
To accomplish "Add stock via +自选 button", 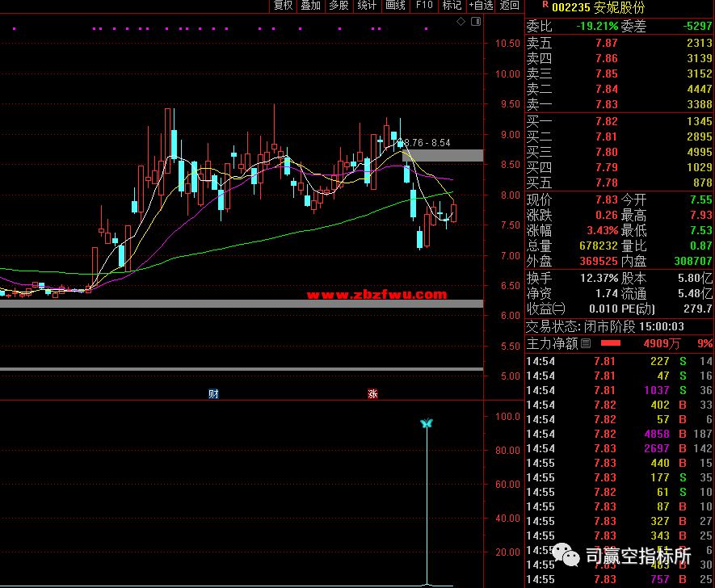I will tap(481, 6).
